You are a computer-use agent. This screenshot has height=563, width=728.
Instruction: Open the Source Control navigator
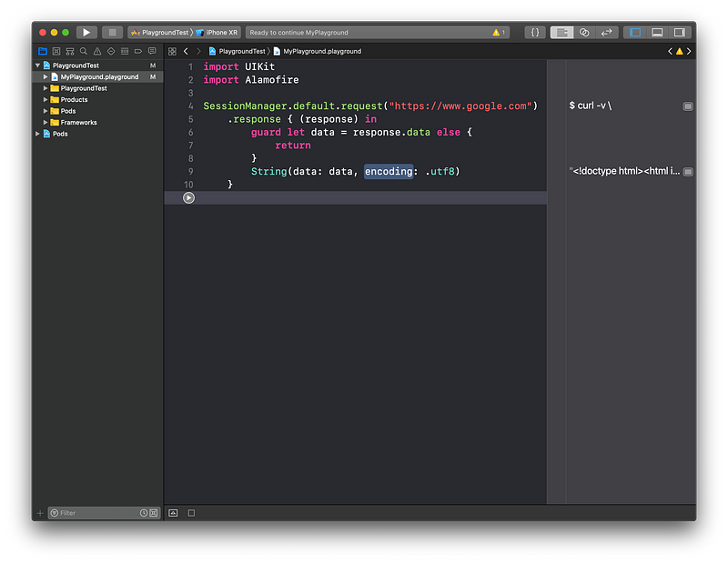pos(56,51)
